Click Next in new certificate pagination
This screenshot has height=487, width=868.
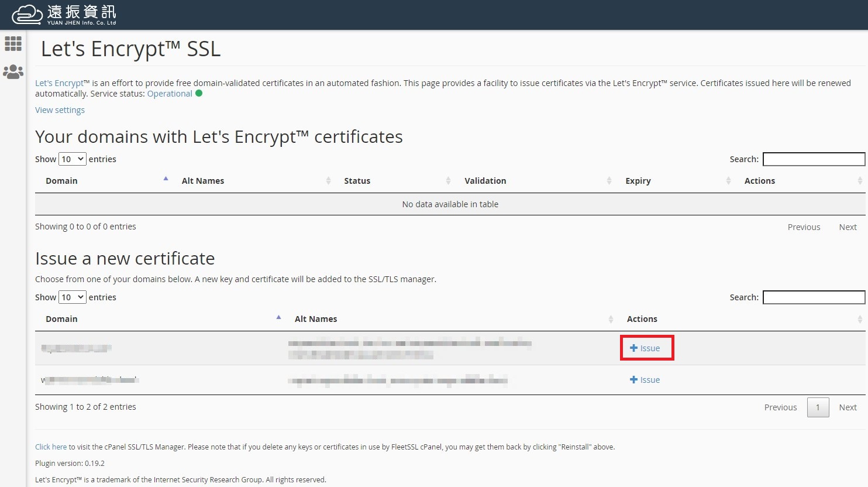click(x=848, y=407)
